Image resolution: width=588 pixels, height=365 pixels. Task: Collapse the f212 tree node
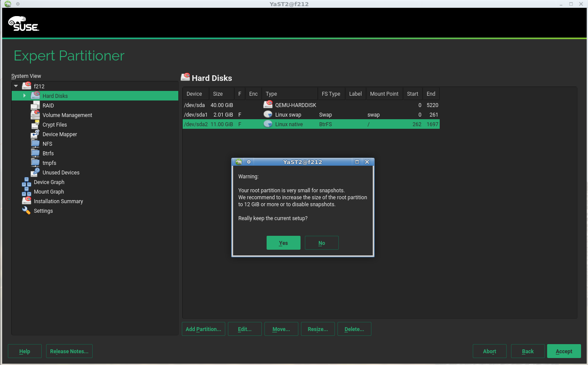tap(16, 86)
